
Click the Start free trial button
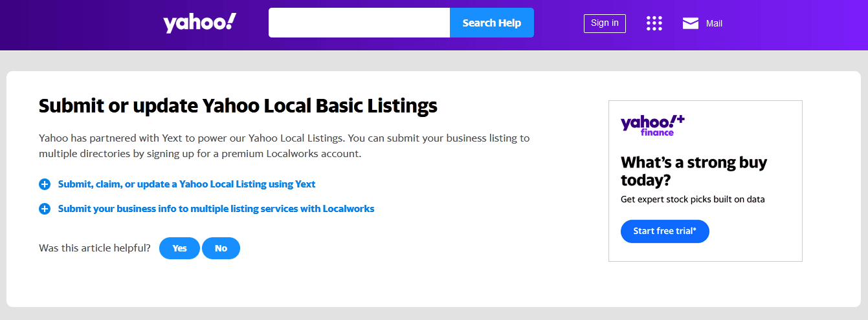665,231
